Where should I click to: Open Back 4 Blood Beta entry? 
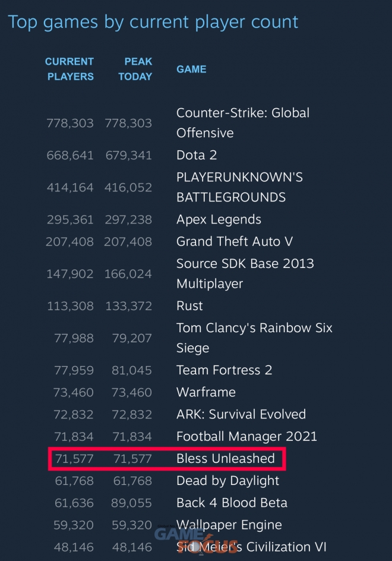[x=232, y=503]
